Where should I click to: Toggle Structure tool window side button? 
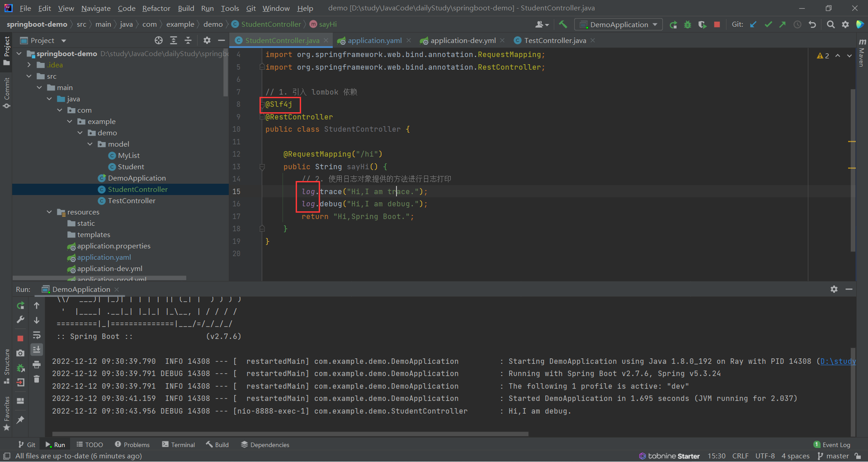pyautogui.click(x=6, y=366)
